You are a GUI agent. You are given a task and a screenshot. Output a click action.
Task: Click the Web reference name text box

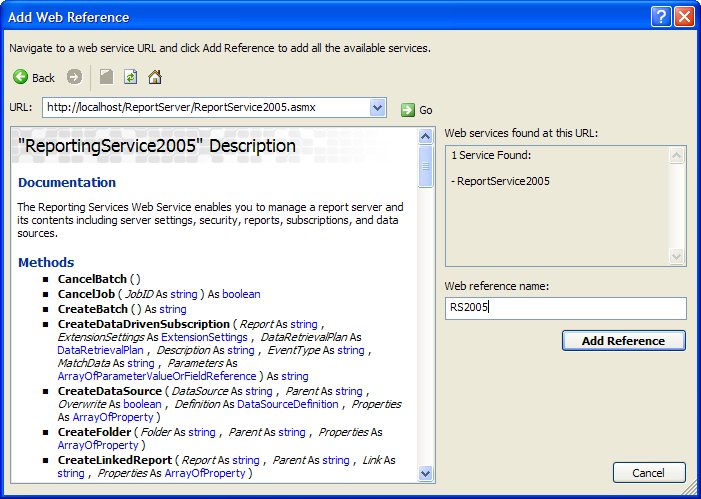565,308
